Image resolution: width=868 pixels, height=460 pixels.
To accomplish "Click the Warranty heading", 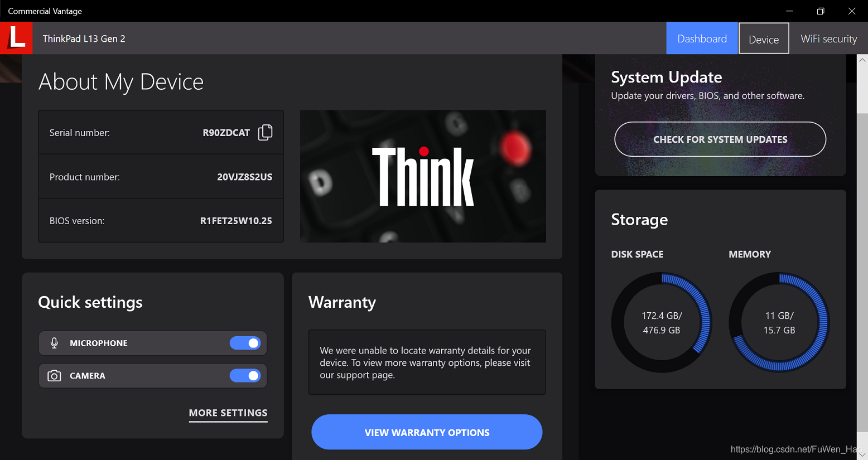I will tap(342, 302).
